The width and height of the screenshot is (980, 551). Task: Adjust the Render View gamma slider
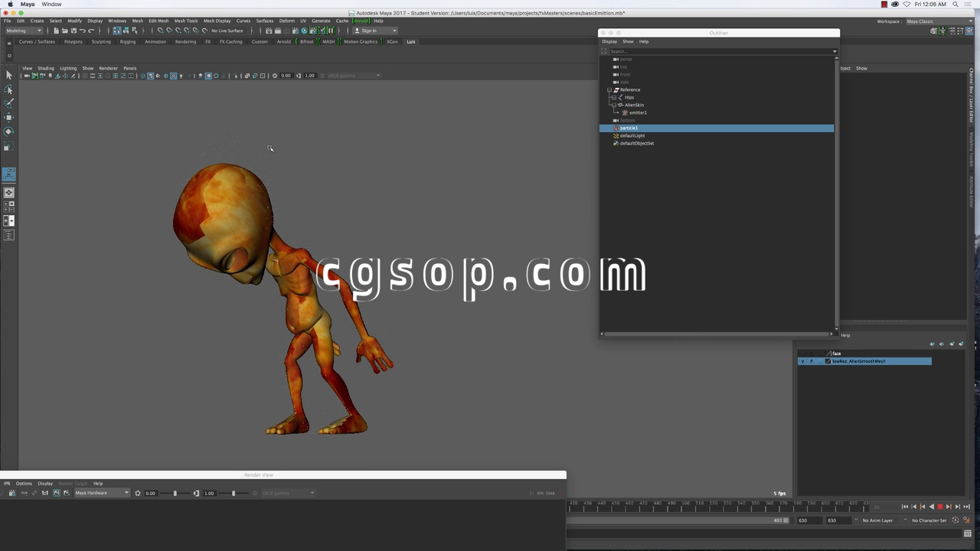pyautogui.click(x=234, y=493)
